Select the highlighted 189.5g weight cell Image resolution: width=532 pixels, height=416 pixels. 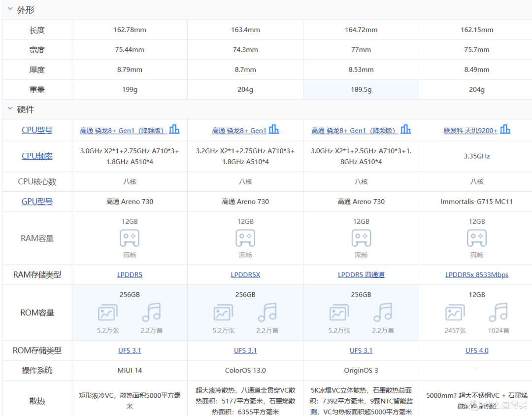(361, 89)
